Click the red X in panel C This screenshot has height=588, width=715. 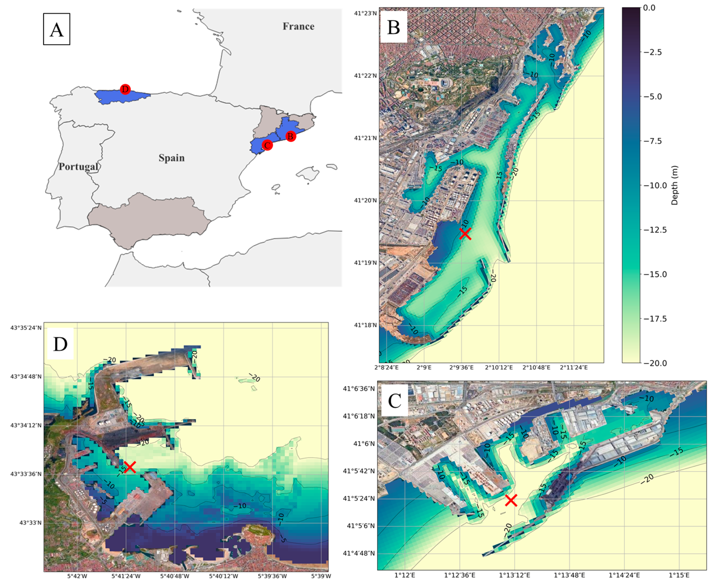511,500
